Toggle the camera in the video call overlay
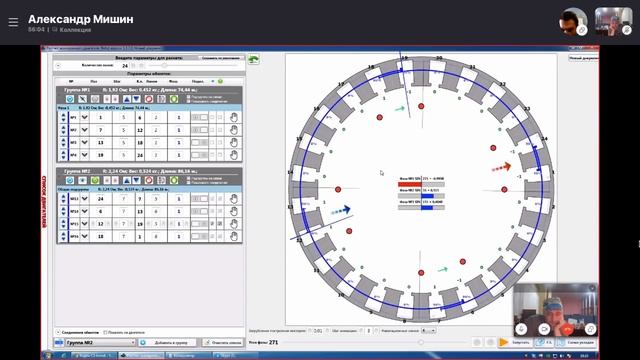Viewport: 640px width, 360px height. [544, 329]
